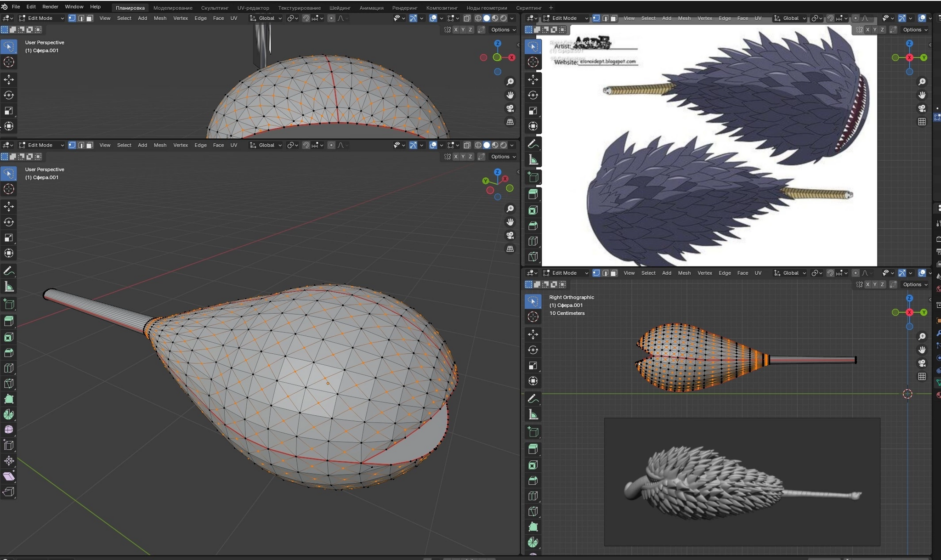The image size is (941, 560).
Task: Choose the Cursor tool in bottom-right viewport
Action: (x=533, y=317)
